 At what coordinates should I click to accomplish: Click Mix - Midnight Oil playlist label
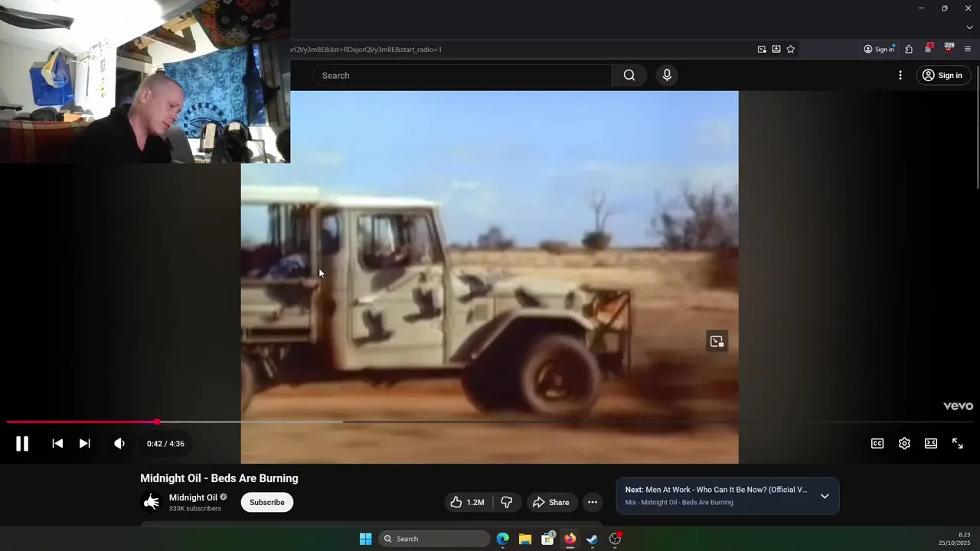(x=679, y=503)
